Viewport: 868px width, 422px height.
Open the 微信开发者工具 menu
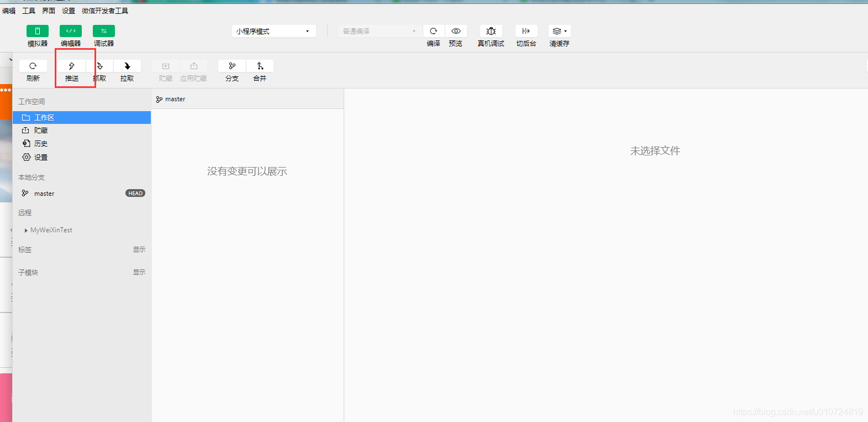point(105,11)
